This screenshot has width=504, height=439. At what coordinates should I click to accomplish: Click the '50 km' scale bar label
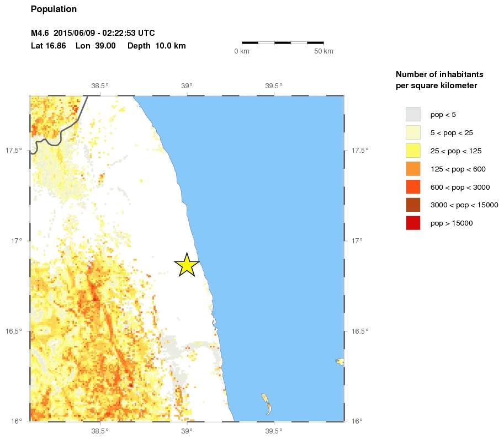[x=323, y=52]
